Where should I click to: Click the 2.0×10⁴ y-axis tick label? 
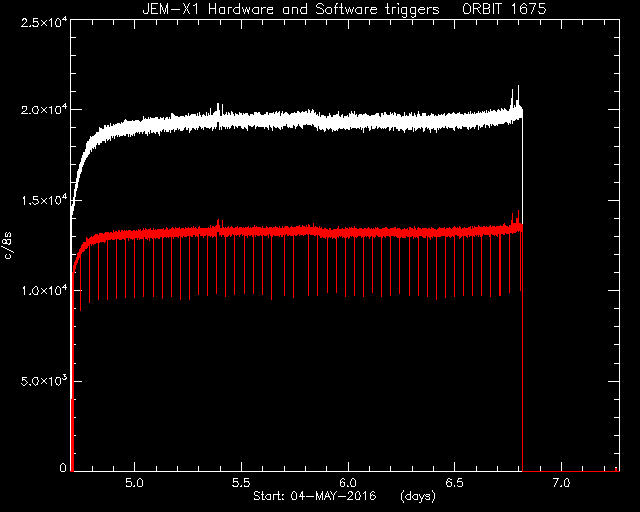click(44, 110)
